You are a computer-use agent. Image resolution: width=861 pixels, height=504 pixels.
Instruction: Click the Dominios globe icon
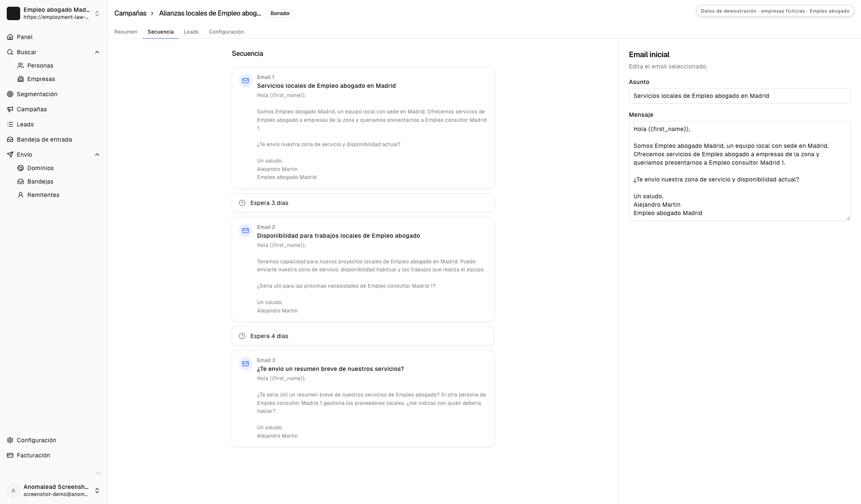[21, 168]
